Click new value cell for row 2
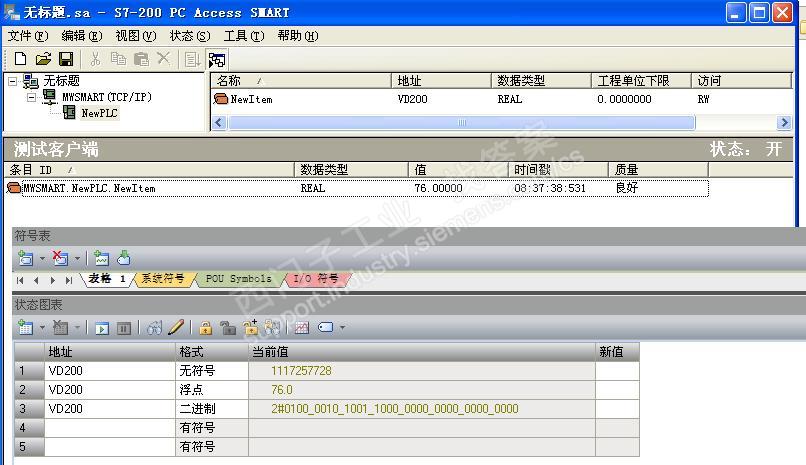This screenshot has width=806, height=465. [x=617, y=390]
